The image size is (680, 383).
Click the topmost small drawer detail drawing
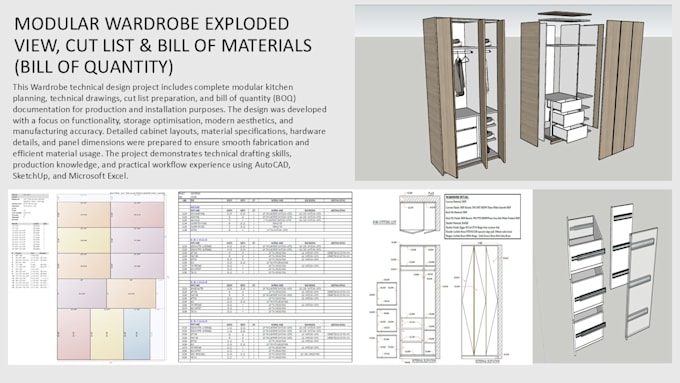[386, 294]
